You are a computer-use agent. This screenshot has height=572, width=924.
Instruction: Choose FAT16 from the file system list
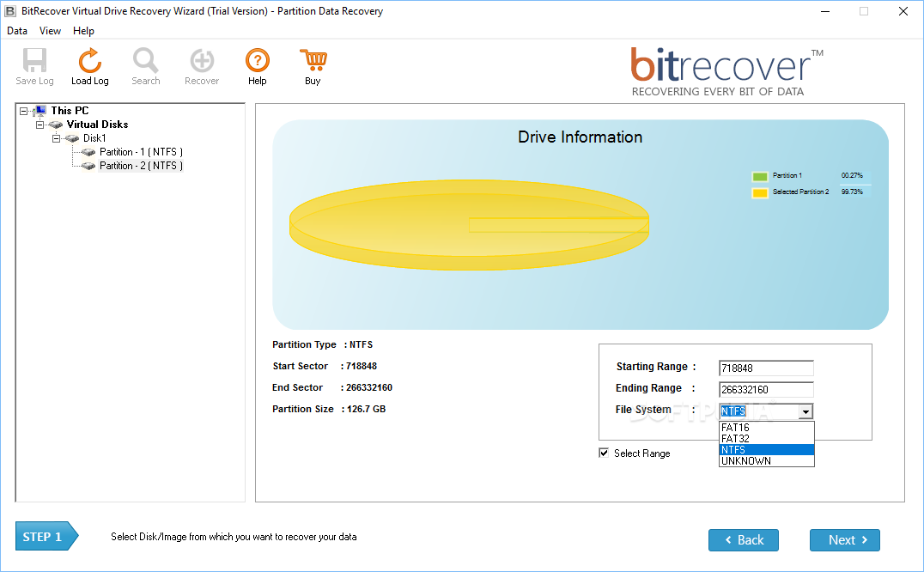click(767, 427)
